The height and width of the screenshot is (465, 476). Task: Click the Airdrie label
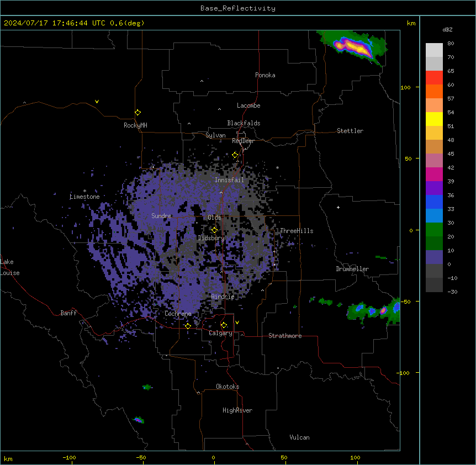point(223,297)
